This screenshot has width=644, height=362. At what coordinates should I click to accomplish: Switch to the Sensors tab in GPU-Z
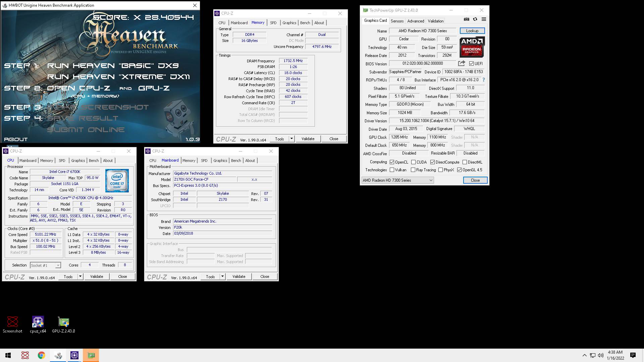(x=397, y=21)
